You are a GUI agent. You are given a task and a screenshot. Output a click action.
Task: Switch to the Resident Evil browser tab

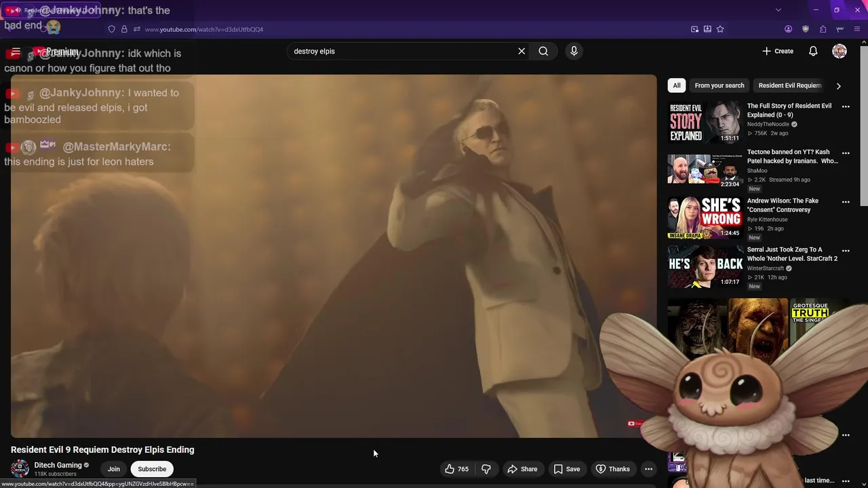click(x=51, y=10)
